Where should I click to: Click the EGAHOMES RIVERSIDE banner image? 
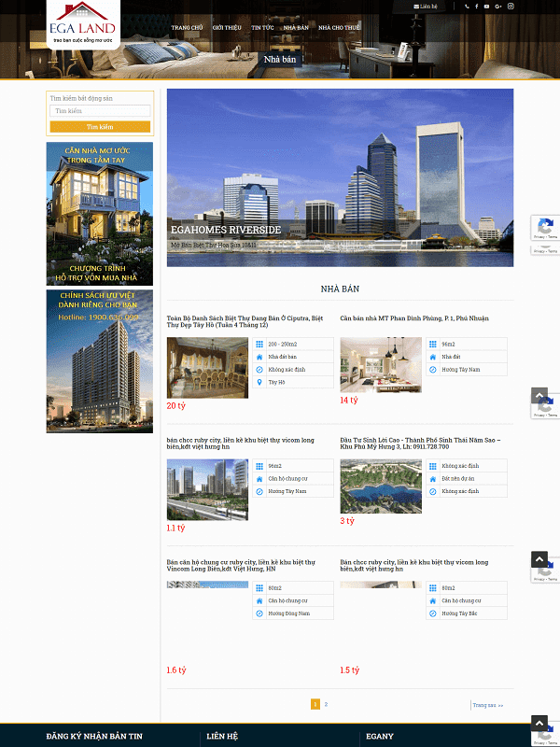(x=340, y=177)
